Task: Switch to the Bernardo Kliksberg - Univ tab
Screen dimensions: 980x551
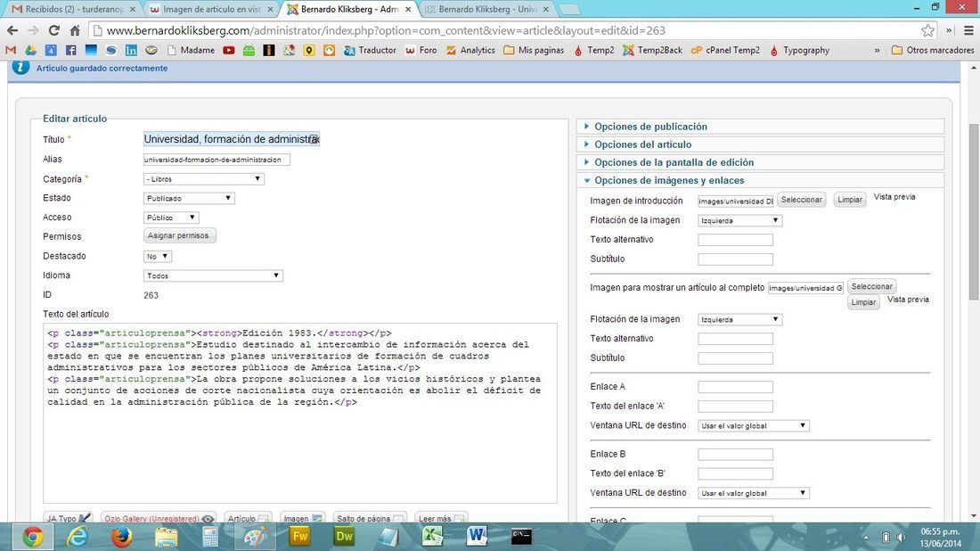Action: pos(486,10)
